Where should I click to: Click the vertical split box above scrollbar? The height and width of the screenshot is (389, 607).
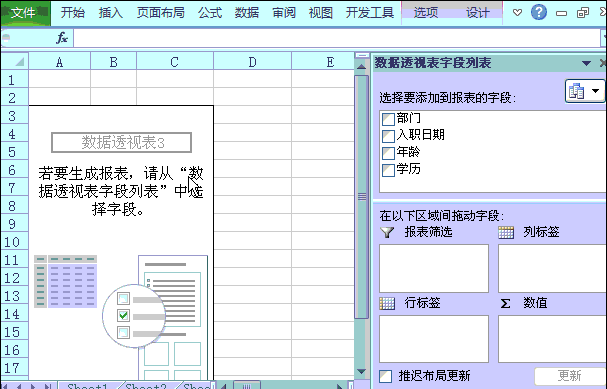tap(362, 56)
